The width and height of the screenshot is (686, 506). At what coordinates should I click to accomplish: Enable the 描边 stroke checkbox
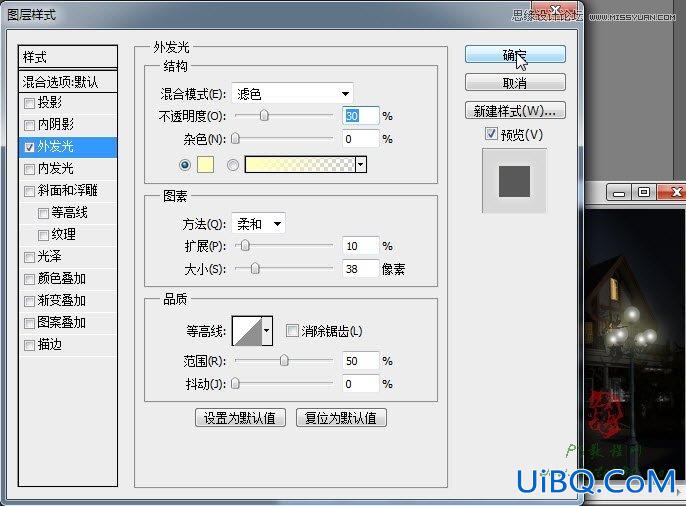[x=29, y=345]
